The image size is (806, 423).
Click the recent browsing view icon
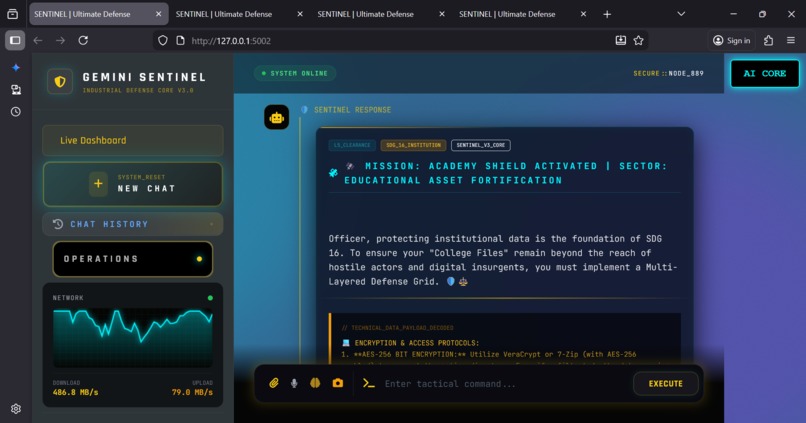pos(12,14)
